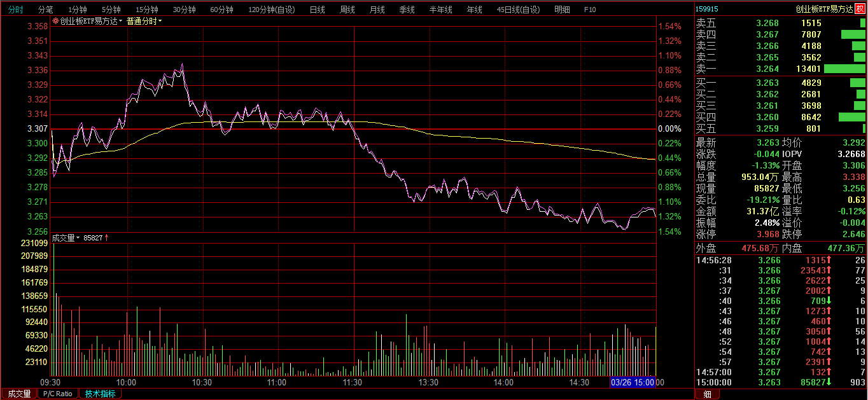Switch to 技术指标 bottom tab
Screen dimensions: 868x400
click(x=101, y=394)
